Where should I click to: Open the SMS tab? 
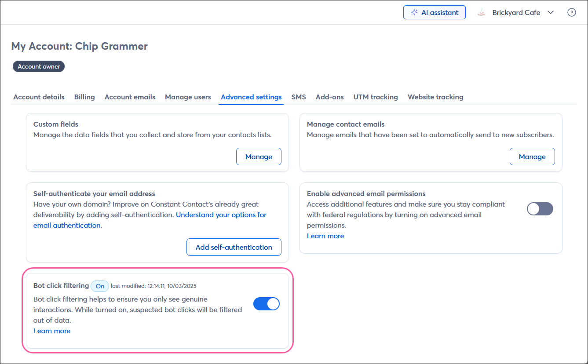tap(299, 97)
